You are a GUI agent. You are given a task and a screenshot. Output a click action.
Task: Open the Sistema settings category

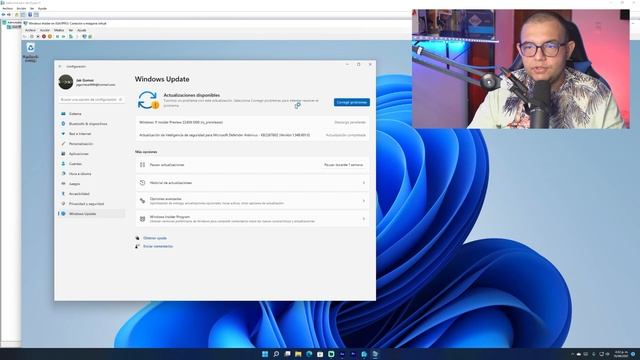tap(91, 113)
